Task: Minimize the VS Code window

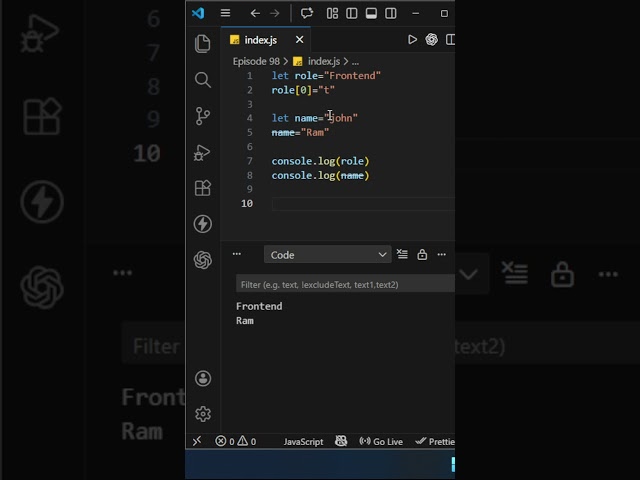Action: coord(416,13)
